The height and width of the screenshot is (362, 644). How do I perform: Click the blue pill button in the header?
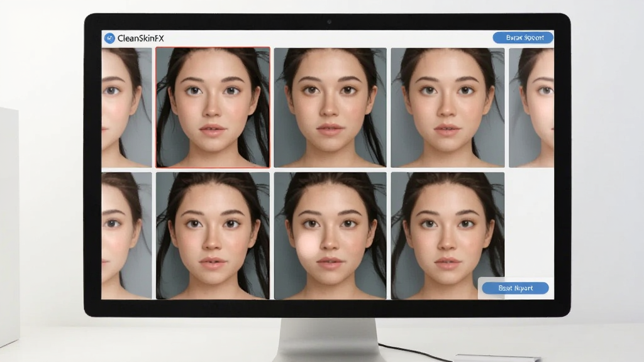click(523, 38)
